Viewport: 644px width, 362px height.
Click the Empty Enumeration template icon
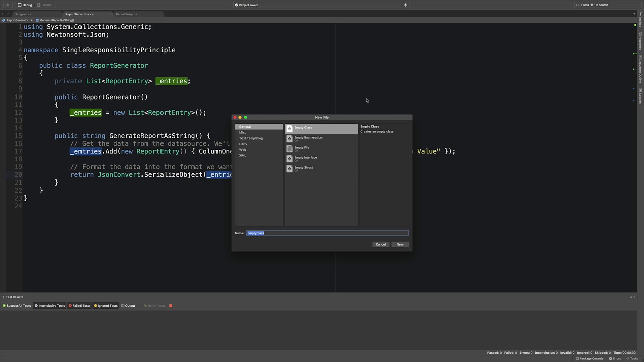click(289, 139)
